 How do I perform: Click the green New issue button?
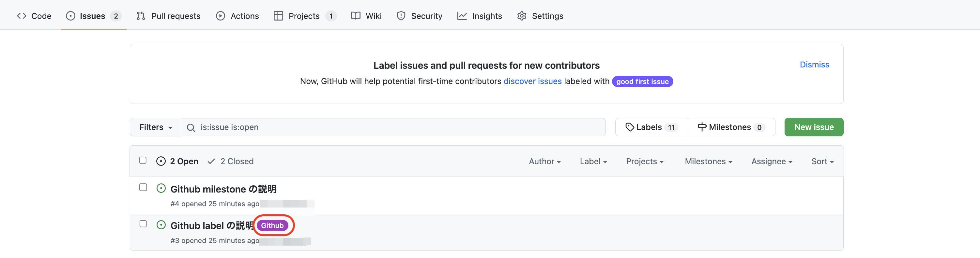pos(813,127)
